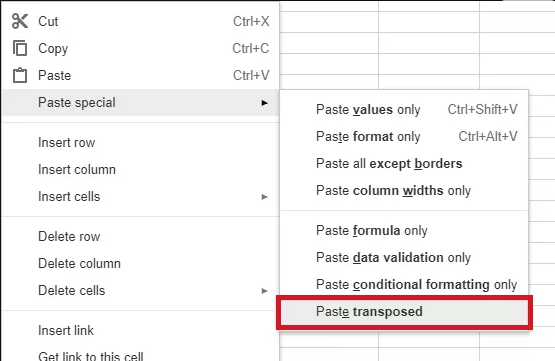Expand the Delete cells submenu arrow
555x361 pixels.
(264, 291)
